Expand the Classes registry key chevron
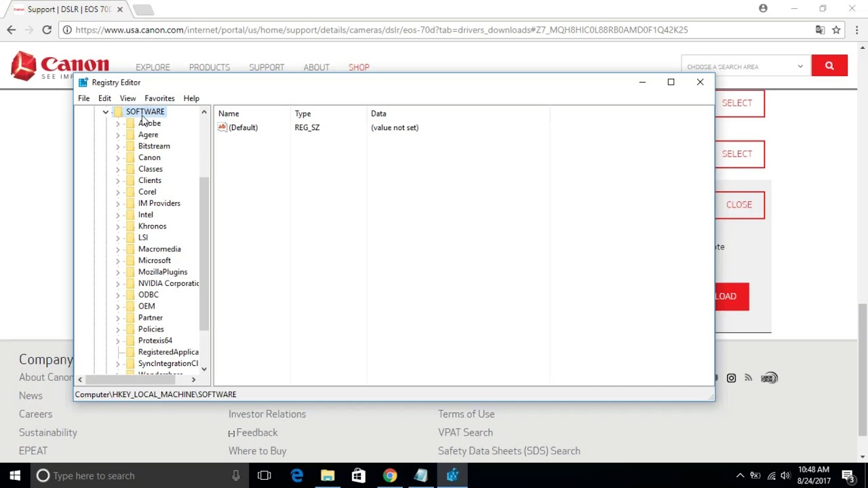Image resolution: width=868 pixels, height=488 pixels. pos(118,169)
